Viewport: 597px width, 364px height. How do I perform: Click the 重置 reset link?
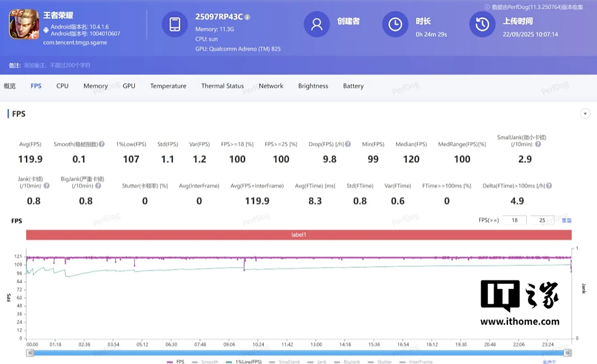(566, 220)
